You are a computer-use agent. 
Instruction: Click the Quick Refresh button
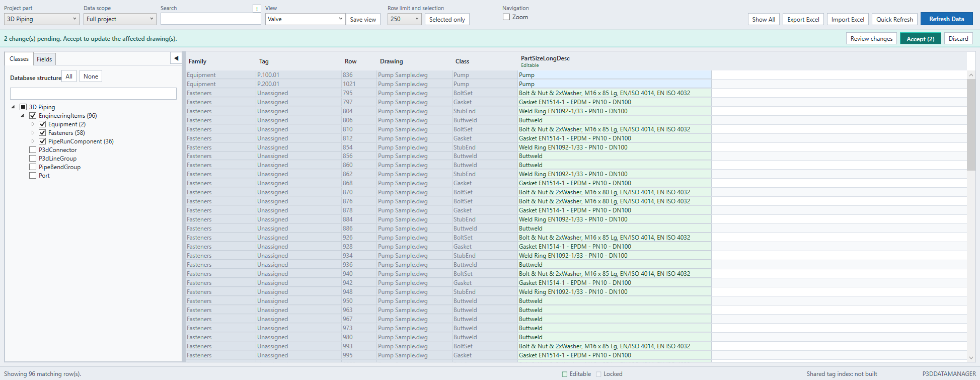[894, 19]
